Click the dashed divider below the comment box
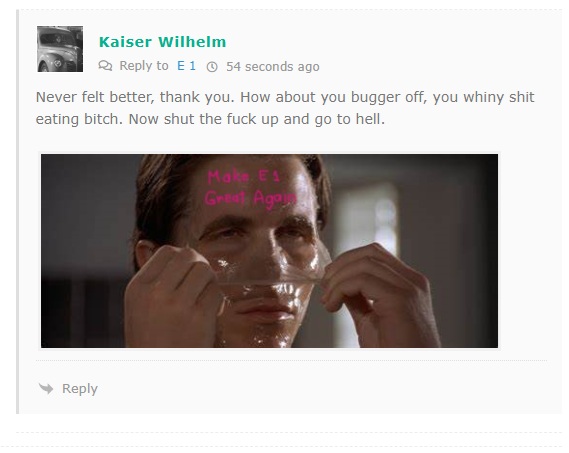The image size is (569, 453). point(288,432)
